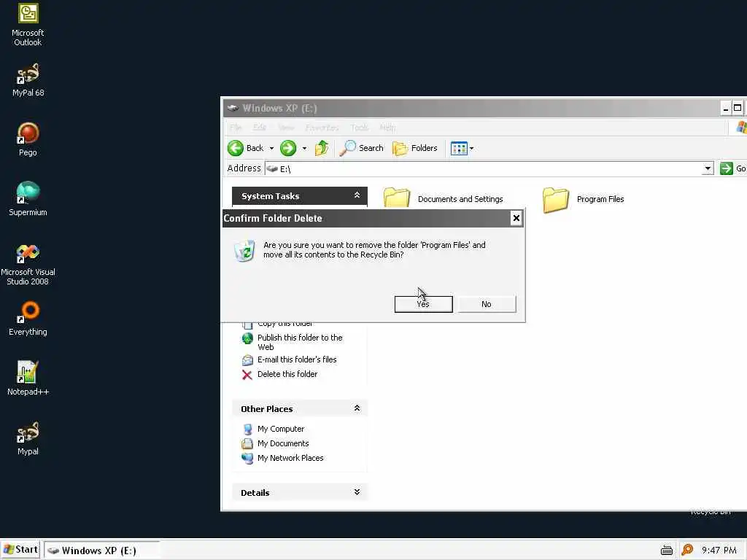This screenshot has width=747, height=560.
Task: Expand the Details panel
Action: [x=357, y=492]
